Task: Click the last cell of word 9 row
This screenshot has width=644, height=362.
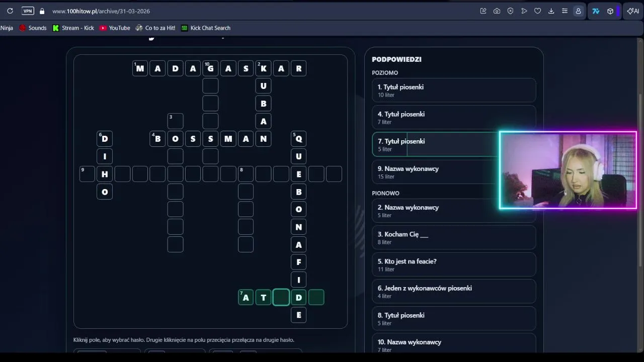Action: (334, 174)
